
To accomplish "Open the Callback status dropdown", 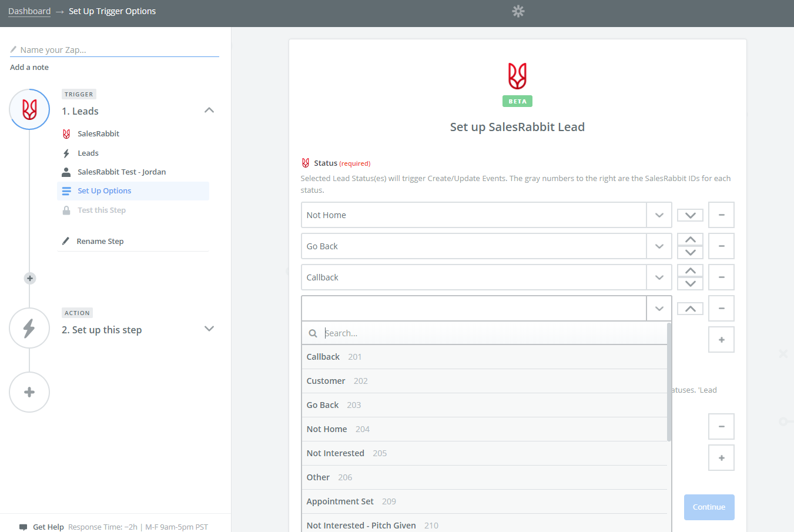I will 659,277.
